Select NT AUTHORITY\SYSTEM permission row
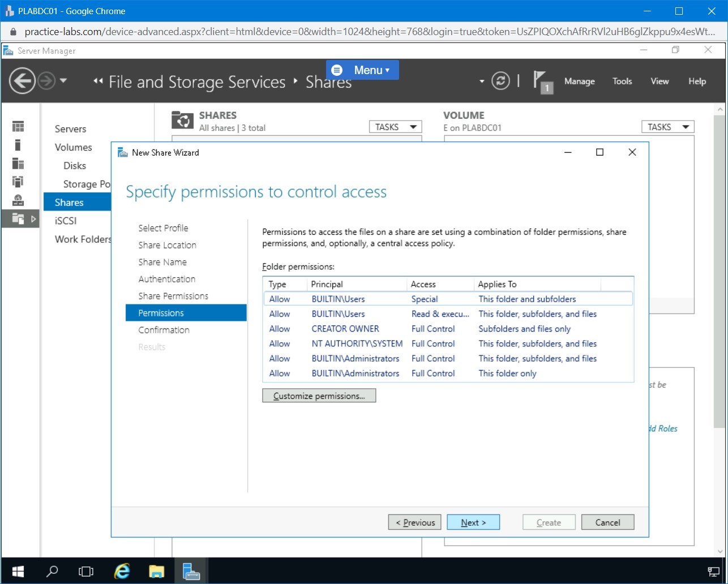Screen dimensions: 728x584 pos(448,343)
